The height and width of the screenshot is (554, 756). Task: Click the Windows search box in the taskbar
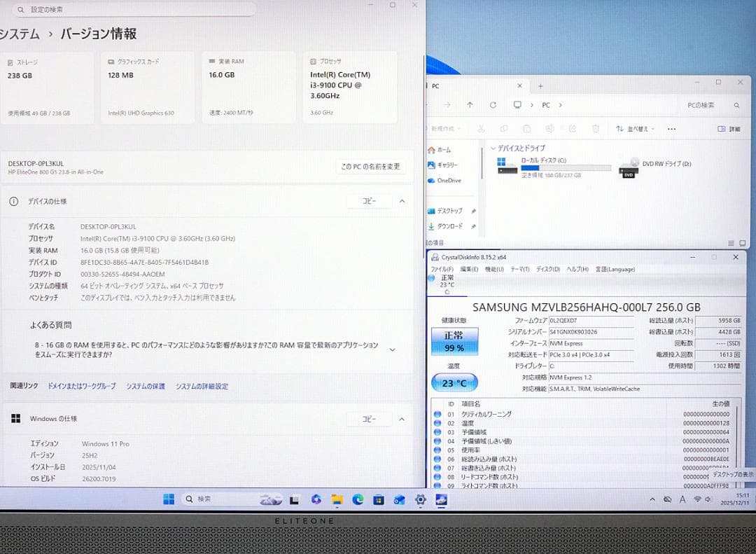217,499
